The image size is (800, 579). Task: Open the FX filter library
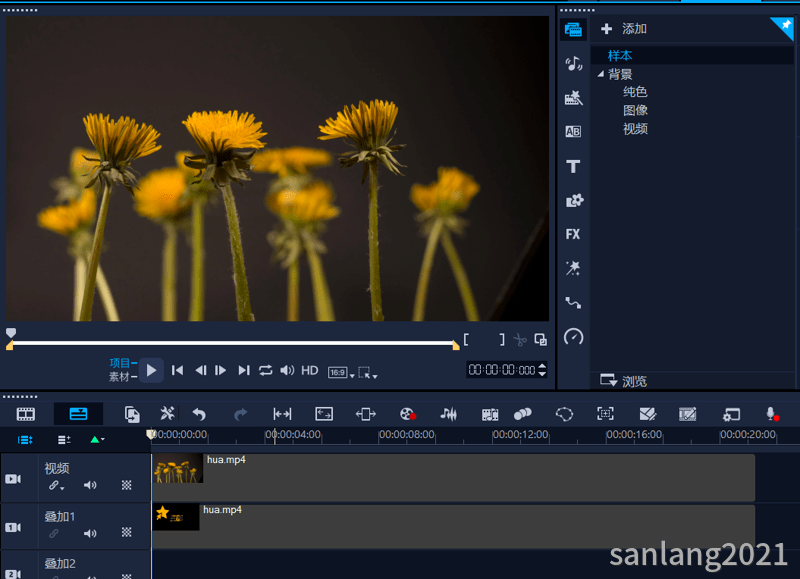point(573,234)
